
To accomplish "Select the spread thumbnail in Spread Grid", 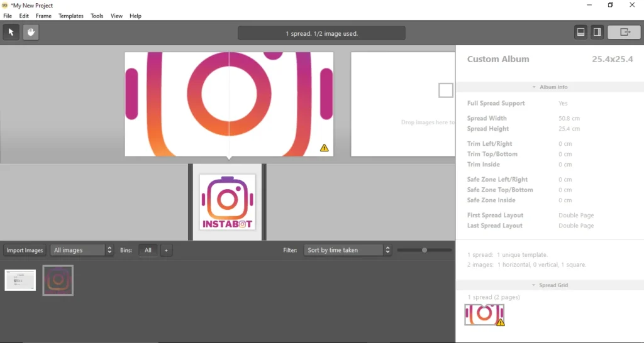I will click(484, 315).
